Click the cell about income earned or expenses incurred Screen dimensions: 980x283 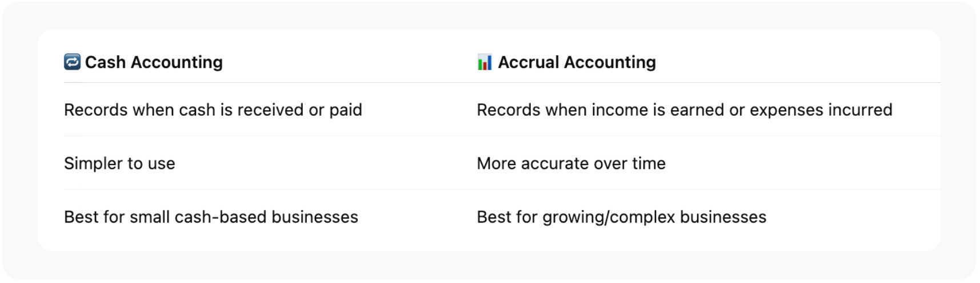tap(684, 110)
